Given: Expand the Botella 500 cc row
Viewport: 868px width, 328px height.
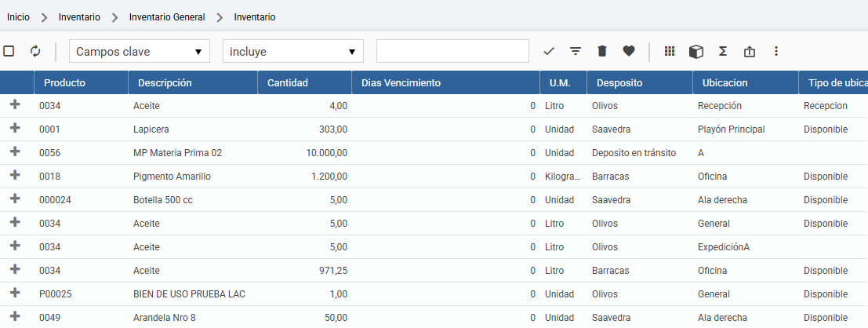Looking at the screenshot, I should coord(15,199).
